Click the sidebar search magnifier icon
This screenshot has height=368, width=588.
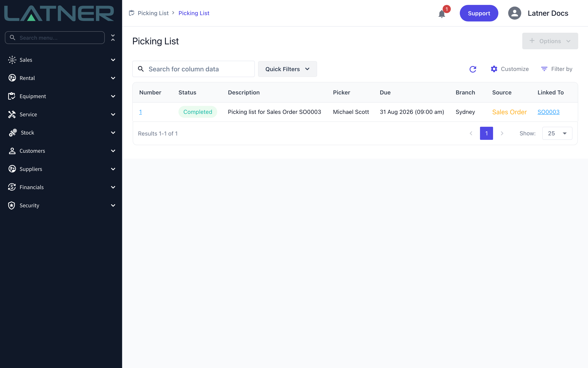coord(12,37)
